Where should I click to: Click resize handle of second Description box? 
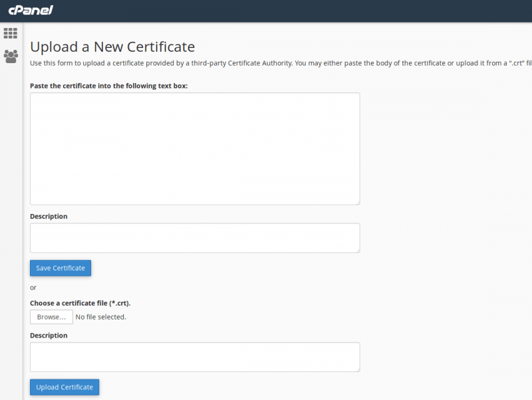357,369
